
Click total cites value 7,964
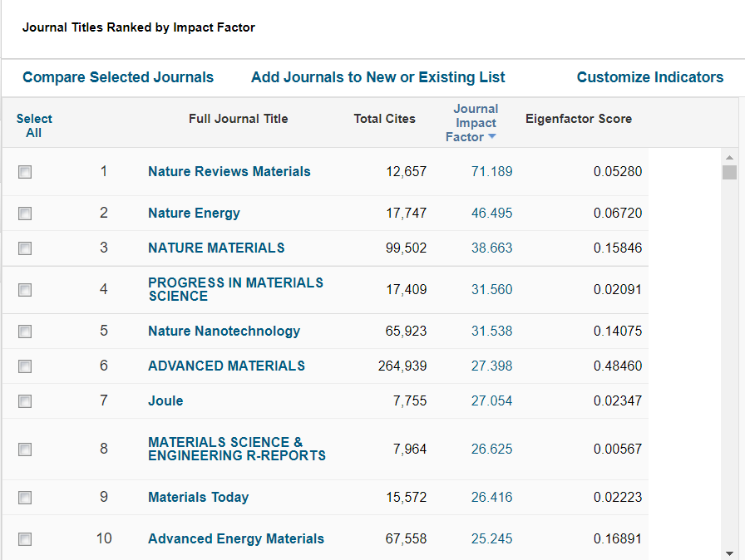click(410, 449)
